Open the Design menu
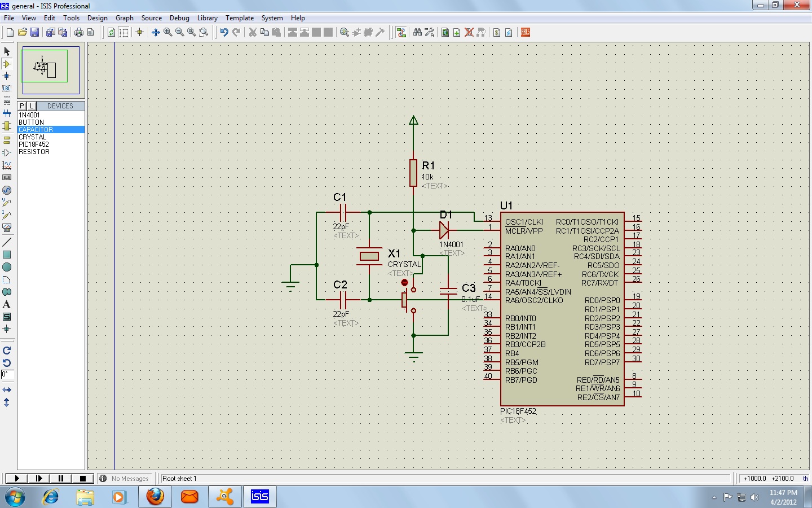 point(97,18)
